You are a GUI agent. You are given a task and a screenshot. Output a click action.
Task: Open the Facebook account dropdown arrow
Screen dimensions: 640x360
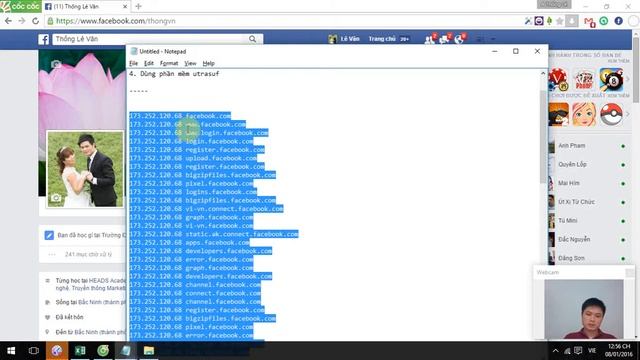pyautogui.click(x=493, y=39)
